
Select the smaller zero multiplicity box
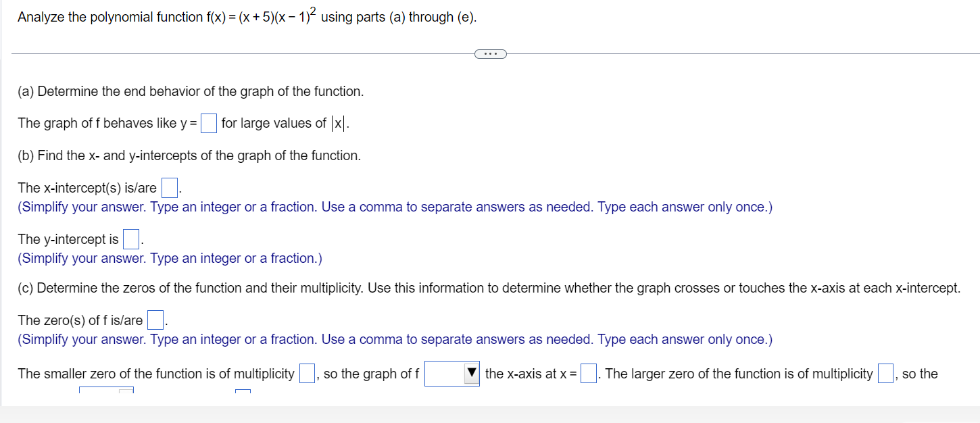click(x=305, y=373)
